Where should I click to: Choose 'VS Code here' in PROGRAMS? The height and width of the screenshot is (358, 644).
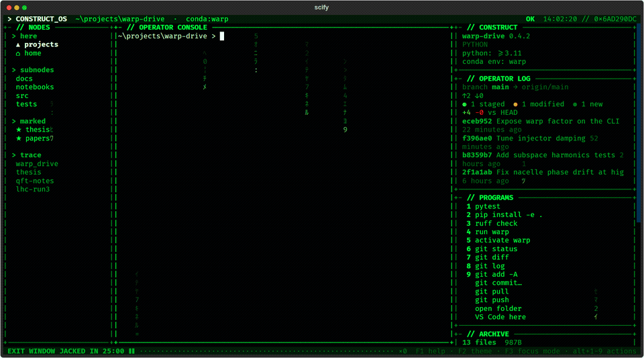pyautogui.click(x=500, y=317)
